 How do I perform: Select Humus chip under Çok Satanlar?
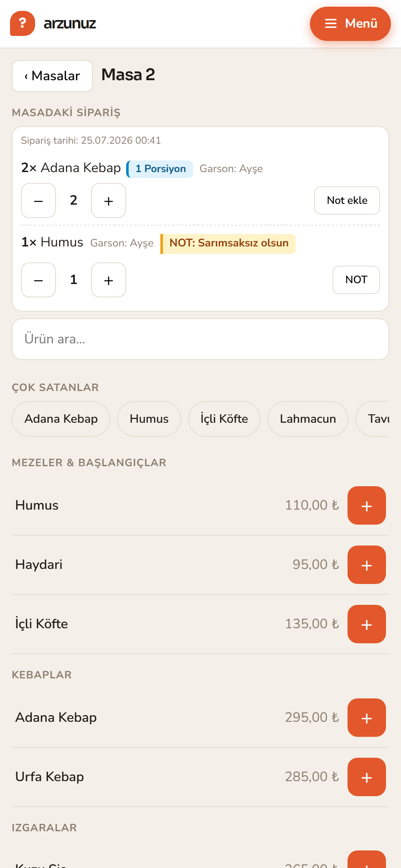click(x=149, y=419)
